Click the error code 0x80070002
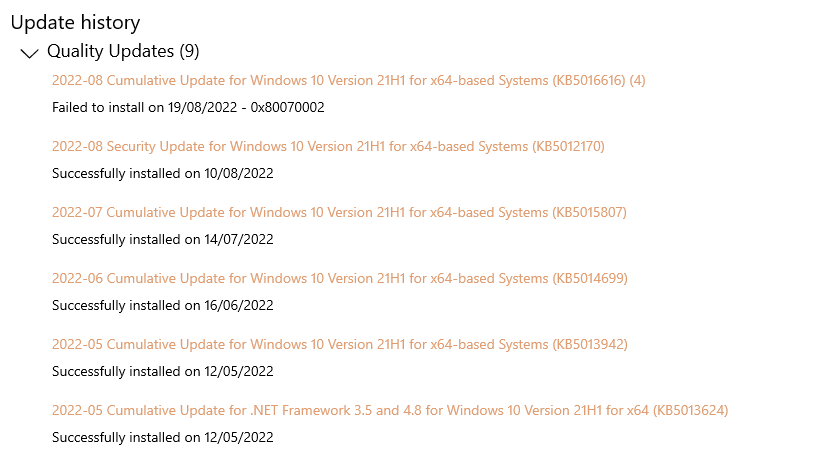The width and height of the screenshot is (813, 458). click(x=287, y=107)
